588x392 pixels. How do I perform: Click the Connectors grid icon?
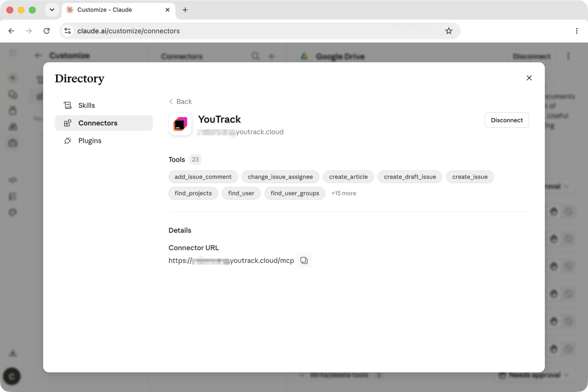click(68, 123)
